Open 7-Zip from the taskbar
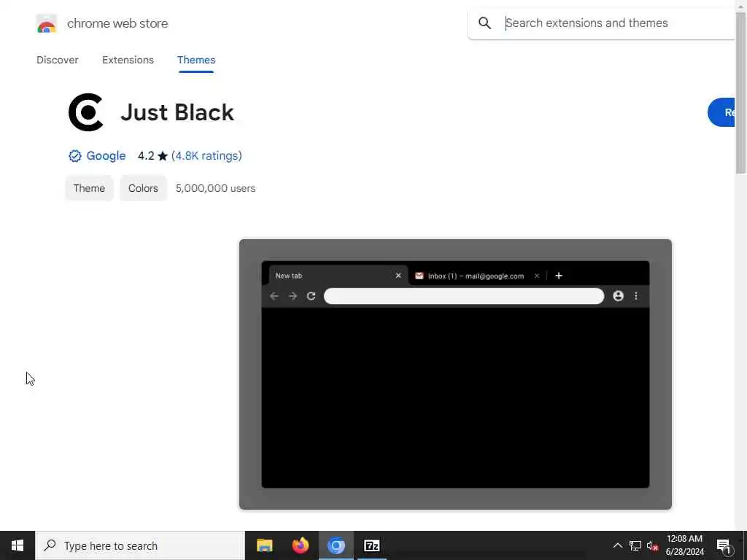Viewport: 747px width, 560px height. pyautogui.click(x=371, y=545)
